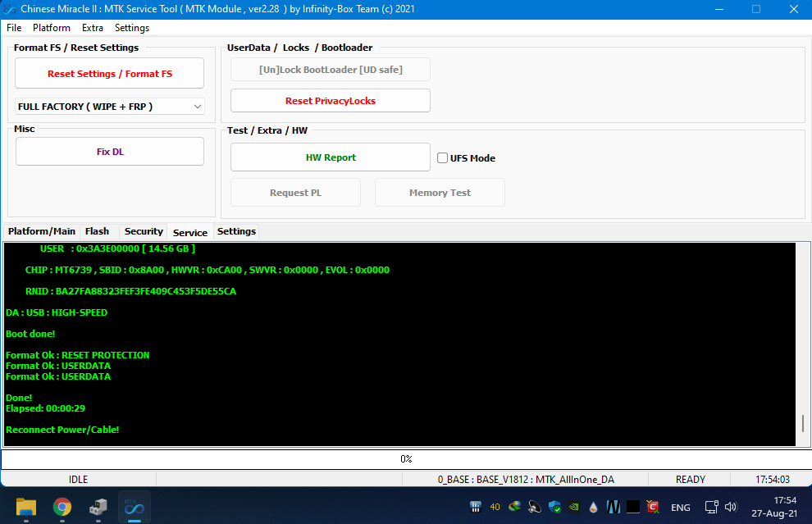
Task: Open File Explorer from the taskbar
Action: 26,507
